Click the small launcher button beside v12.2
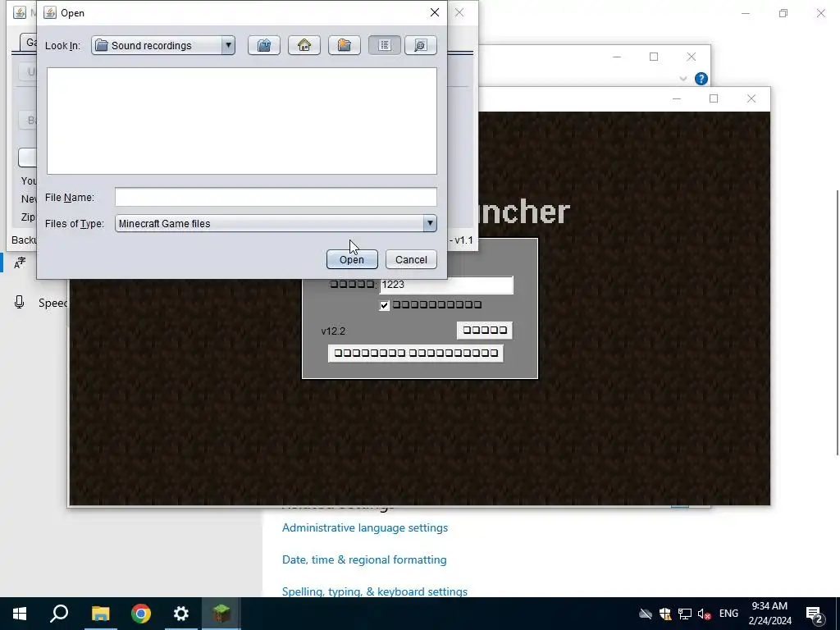The image size is (840, 630). pos(484,330)
